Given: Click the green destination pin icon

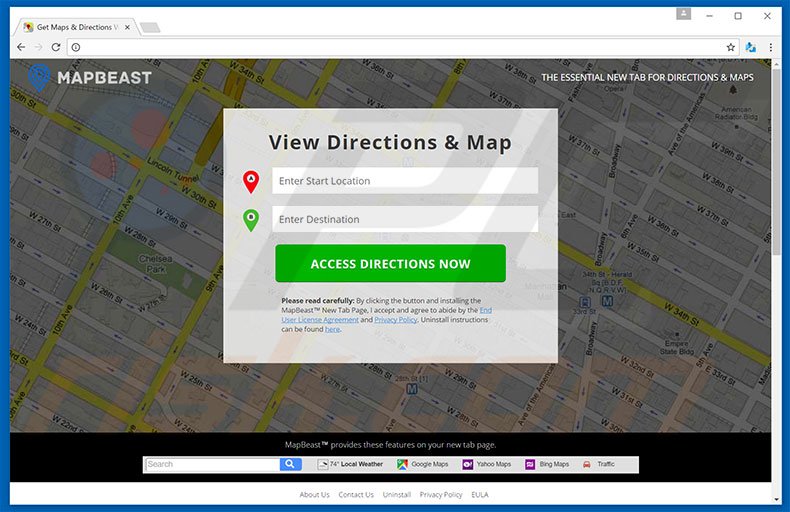Looking at the screenshot, I should point(251,220).
